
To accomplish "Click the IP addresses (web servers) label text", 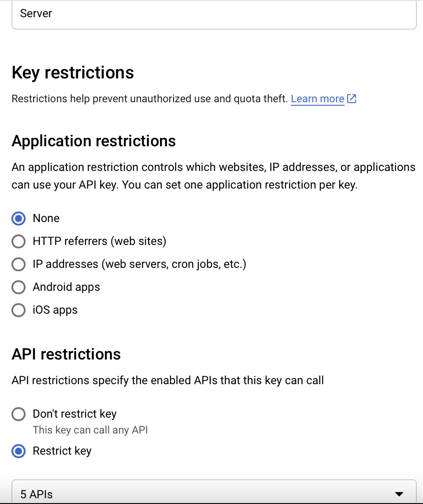I will 140,264.
